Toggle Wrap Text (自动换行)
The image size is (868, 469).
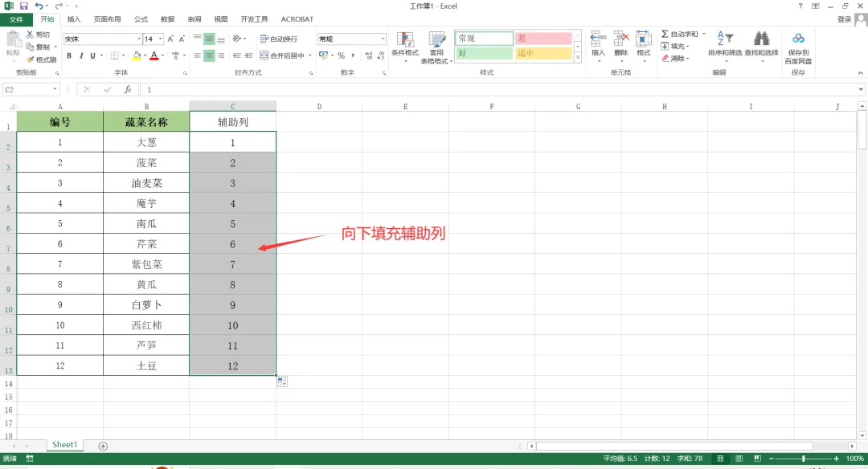(x=278, y=39)
